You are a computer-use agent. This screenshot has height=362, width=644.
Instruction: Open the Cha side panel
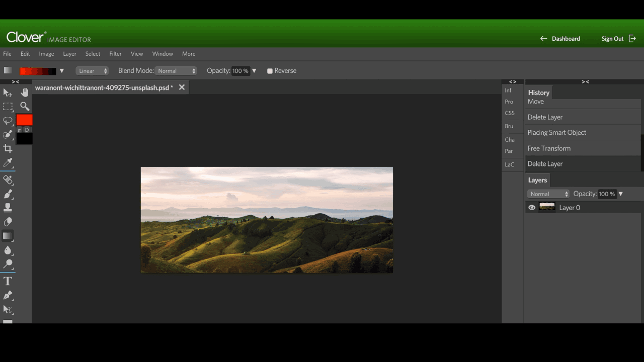click(x=510, y=140)
